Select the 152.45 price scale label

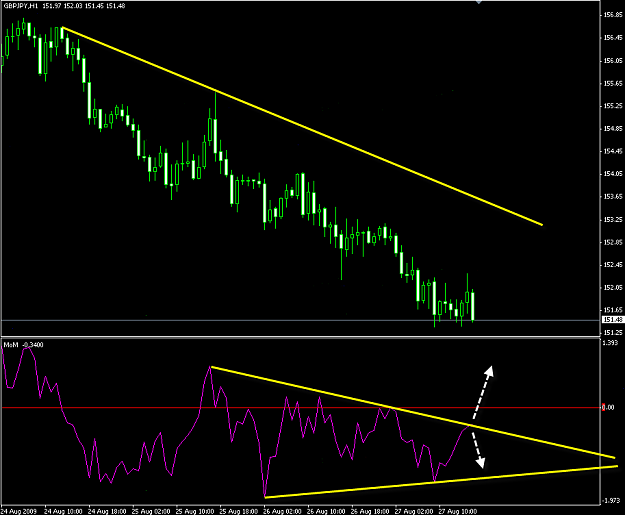613,265
